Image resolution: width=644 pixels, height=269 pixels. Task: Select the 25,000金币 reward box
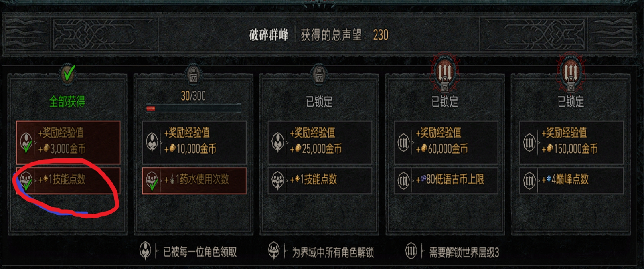click(x=320, y=142)
